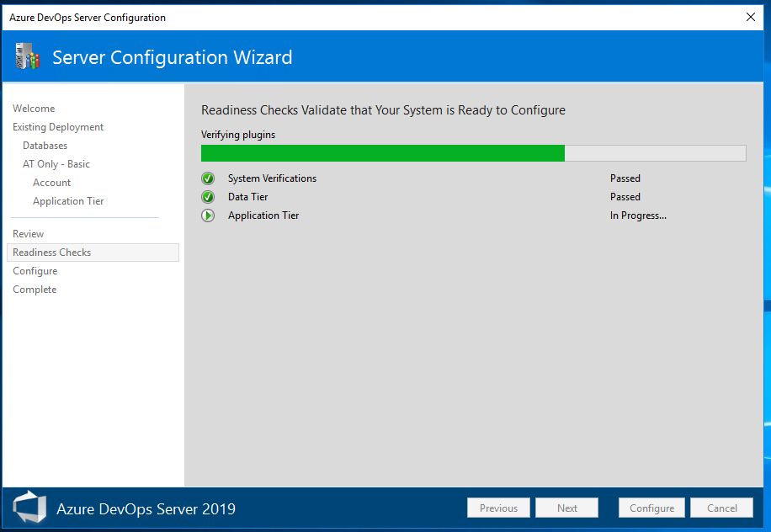Select the Complete step in sidebar
This screenshot has height=532, width=771.
(x=35, y=290)
